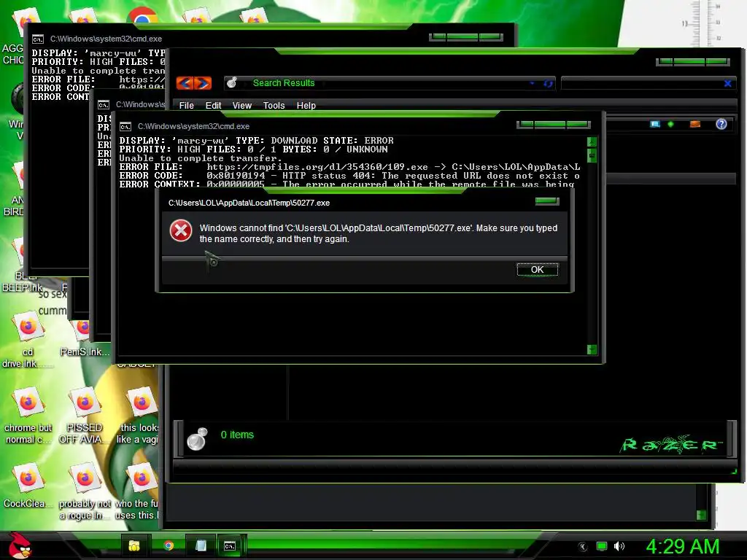Click the blue Help question mark icon
This screenshot has width=747, height=560.
tap(721, 124)
